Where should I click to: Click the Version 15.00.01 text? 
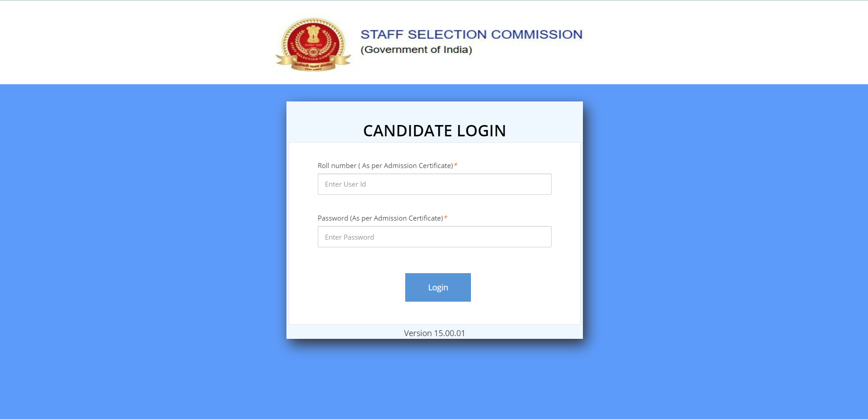[x=434, y=333]
